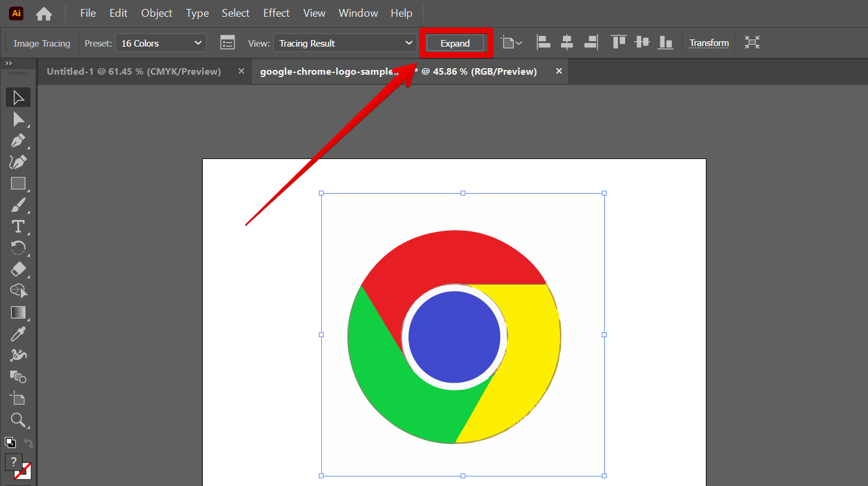Select the Eyedropper tool
The height and width of the screenshot is (486, 868).
[18, 334]
